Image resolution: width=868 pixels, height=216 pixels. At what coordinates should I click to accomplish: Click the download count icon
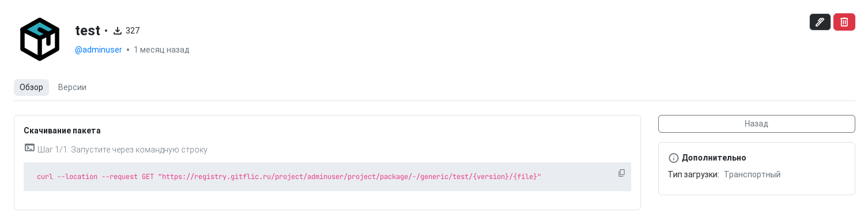click(x=118, y=31)
